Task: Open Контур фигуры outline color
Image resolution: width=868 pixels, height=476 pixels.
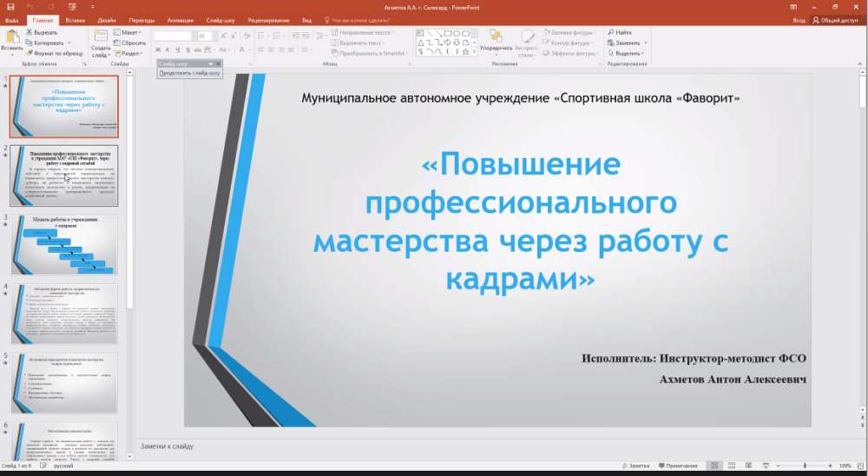Action: point(567,43)
